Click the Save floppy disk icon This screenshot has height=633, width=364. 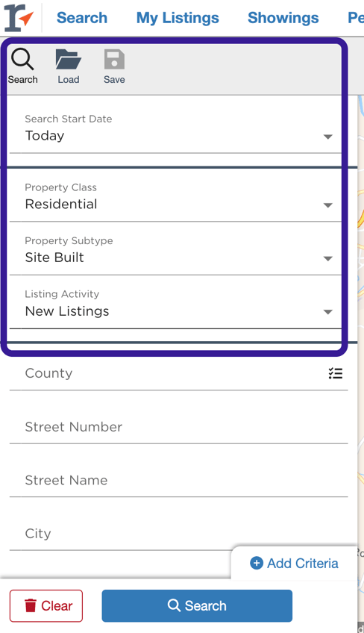pos(114,60)
